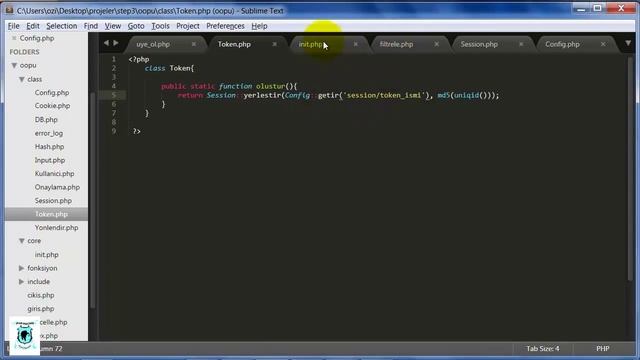Close the init.php tab
This screenshot has height=360, width=640.
[356, 44]
